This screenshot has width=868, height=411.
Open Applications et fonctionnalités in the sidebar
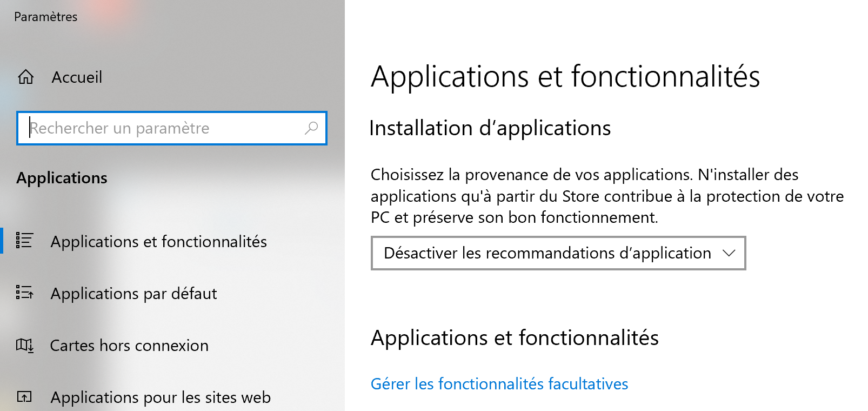coord(159,241)
